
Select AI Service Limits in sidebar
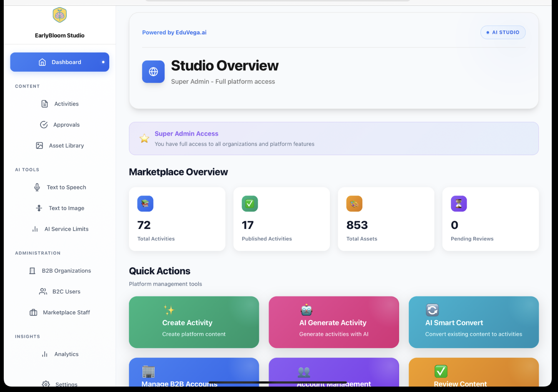pyautogui.click(x=66, y=229)
